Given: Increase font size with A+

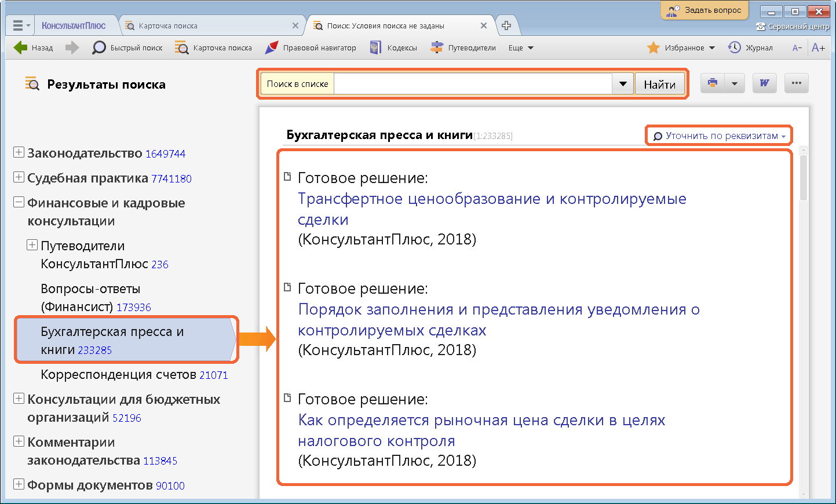Looking at the screenshot, I should 818,48.
